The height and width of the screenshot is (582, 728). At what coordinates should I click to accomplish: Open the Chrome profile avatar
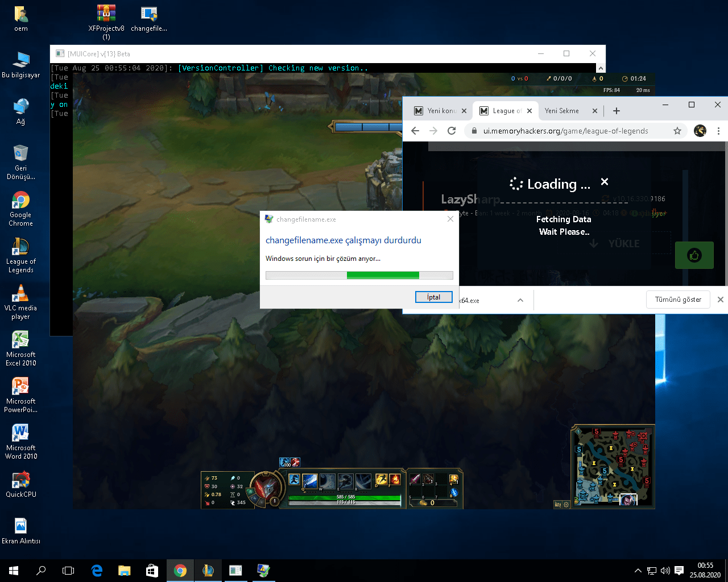point(700,131)
